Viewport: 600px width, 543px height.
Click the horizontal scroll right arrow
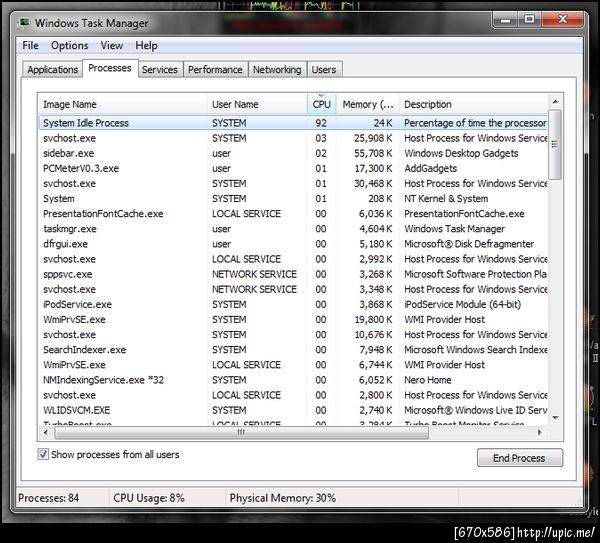(x=540, y=432)
